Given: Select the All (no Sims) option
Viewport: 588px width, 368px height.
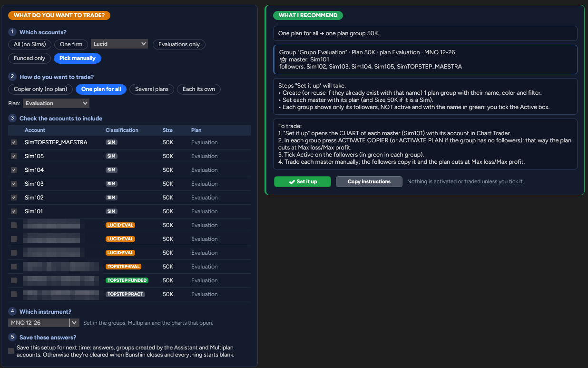Looking at the screenshot, I should point(30,44).
